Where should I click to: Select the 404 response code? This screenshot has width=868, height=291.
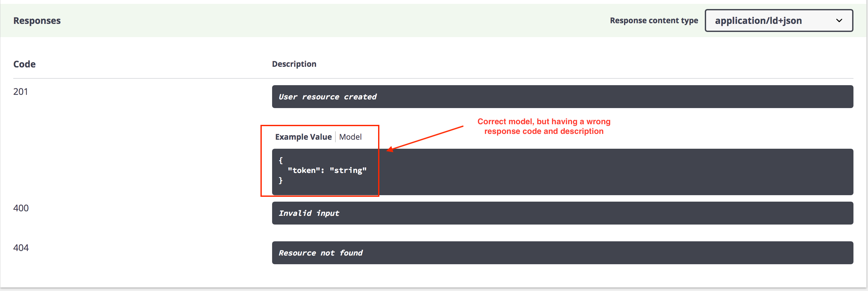click(21, 248)
